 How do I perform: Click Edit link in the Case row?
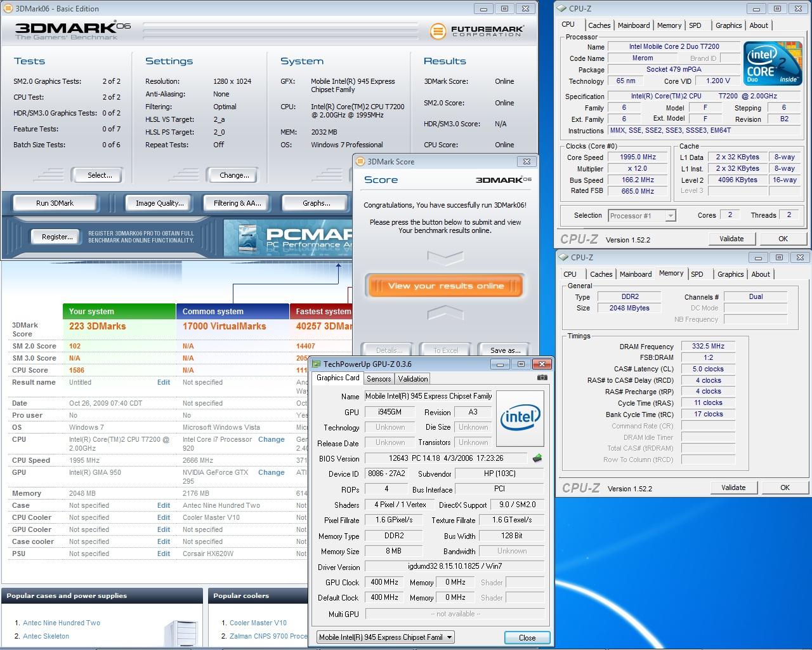tap(164, 505)
